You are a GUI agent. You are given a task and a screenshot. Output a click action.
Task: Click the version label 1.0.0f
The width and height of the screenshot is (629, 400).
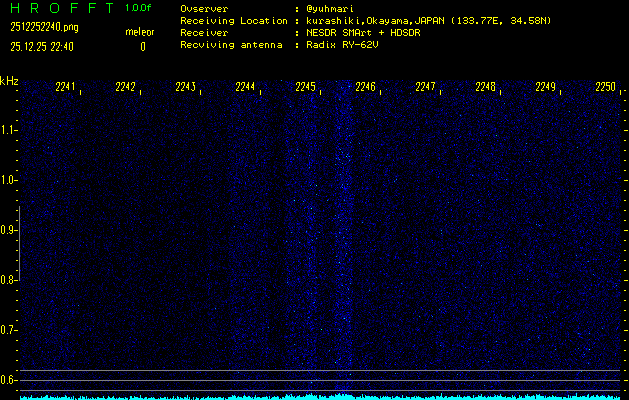(138, 8)
